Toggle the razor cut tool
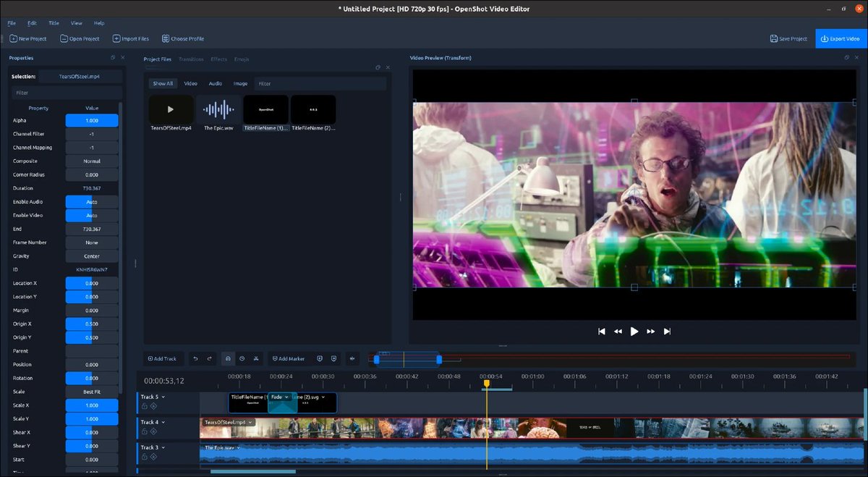Screen dimensions: 868x477 [256, 358]
